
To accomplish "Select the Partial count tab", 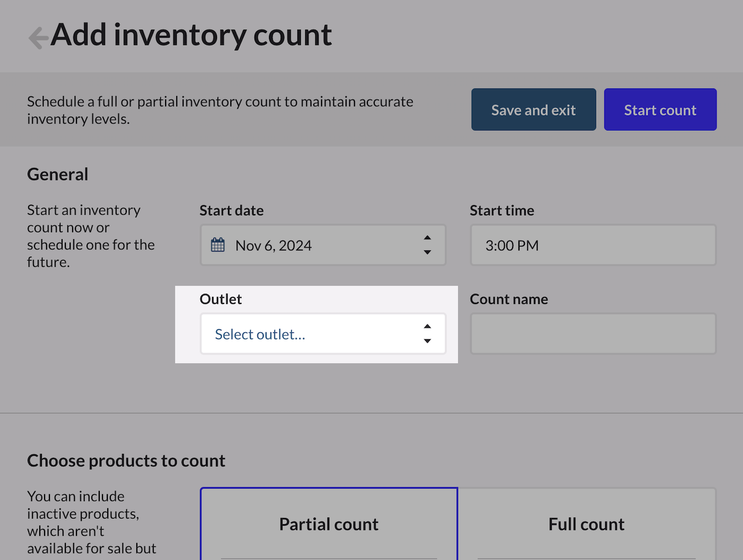I will [329, 524].
